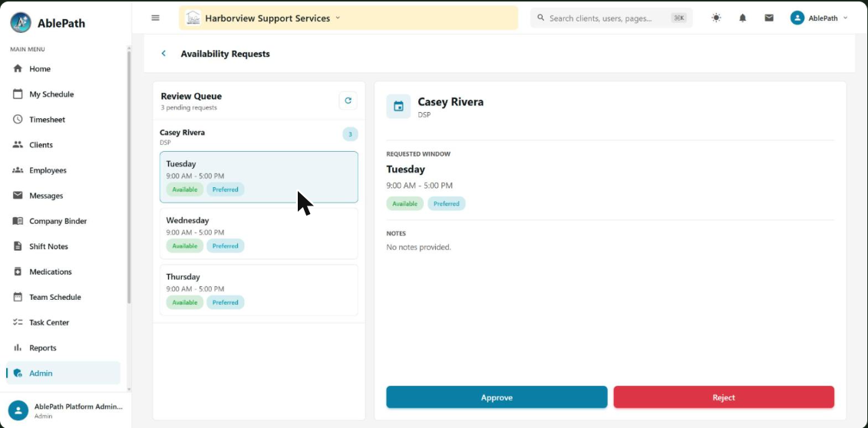868x428 pixels.
Task: Click Available tag on Wednesday card
Action: [184, 245]
